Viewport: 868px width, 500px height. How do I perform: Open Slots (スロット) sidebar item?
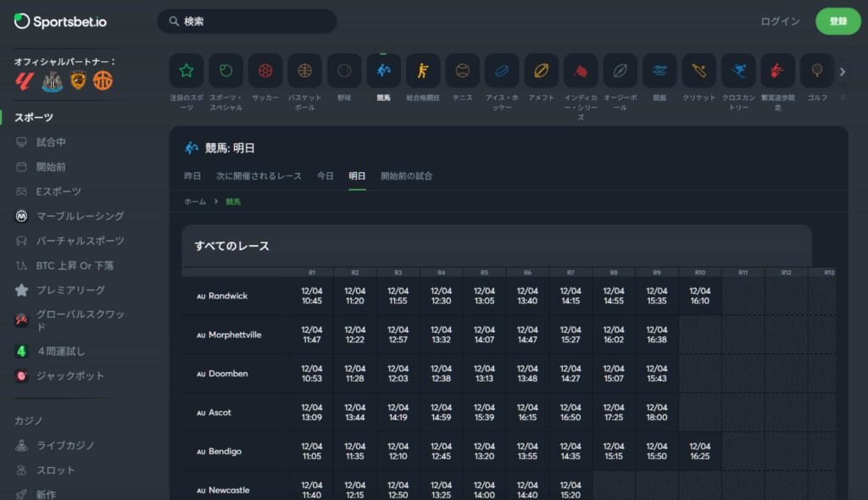click(x=55, y=470)
